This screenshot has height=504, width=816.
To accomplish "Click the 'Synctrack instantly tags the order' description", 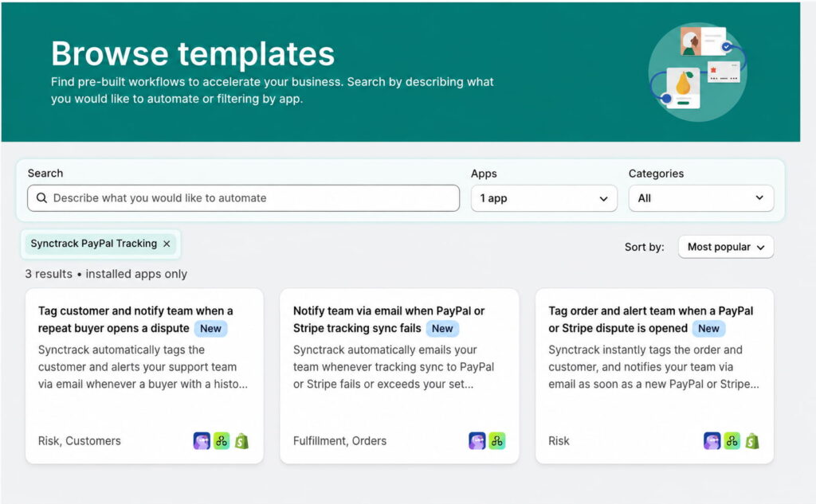I will click(x=653, y=367).
